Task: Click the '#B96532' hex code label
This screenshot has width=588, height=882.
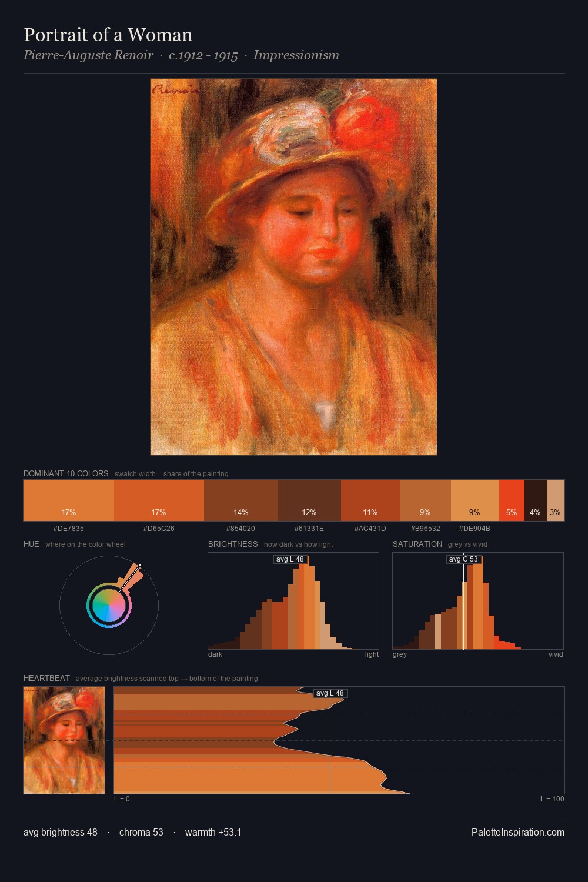Action: pyautogui.click(x=426, y=529)
